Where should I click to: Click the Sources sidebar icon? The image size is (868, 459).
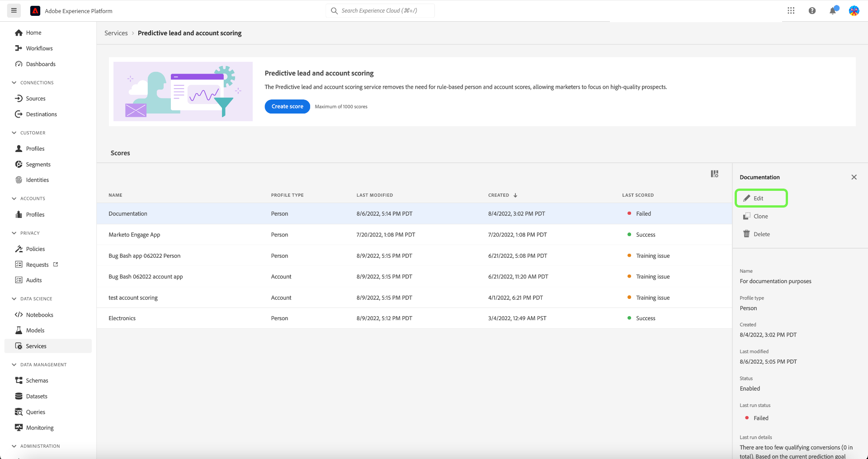point(19,99)
